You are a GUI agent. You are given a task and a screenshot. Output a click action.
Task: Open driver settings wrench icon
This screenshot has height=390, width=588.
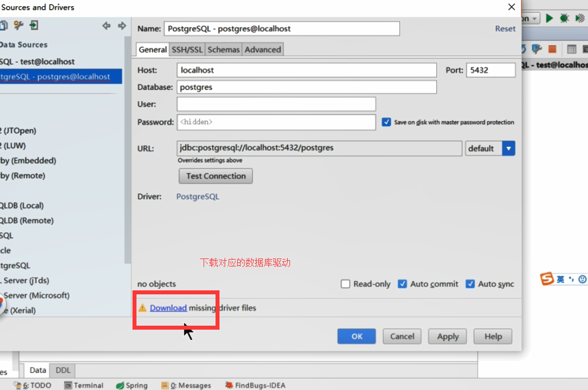point(18,26)
